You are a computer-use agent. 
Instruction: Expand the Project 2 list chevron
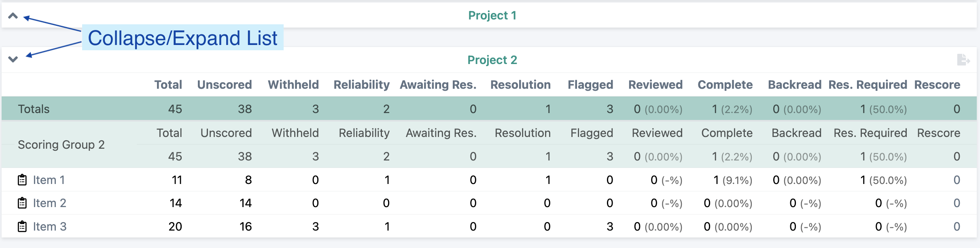click(x=13, y=60)
